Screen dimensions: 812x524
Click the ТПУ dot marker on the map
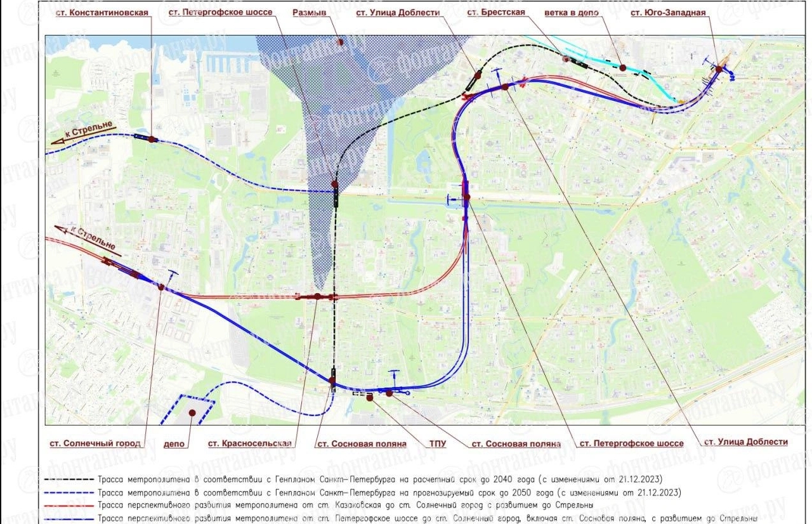[369, 397]
